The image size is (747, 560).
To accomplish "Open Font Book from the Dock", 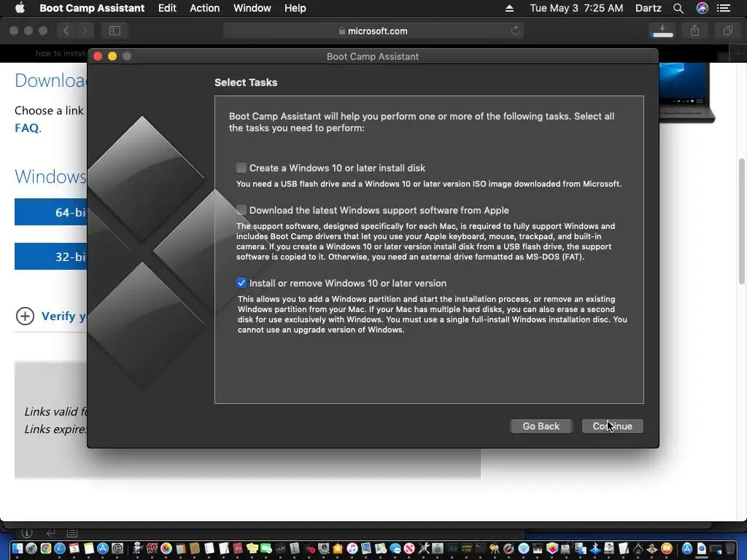I will (x=295, y=548).
